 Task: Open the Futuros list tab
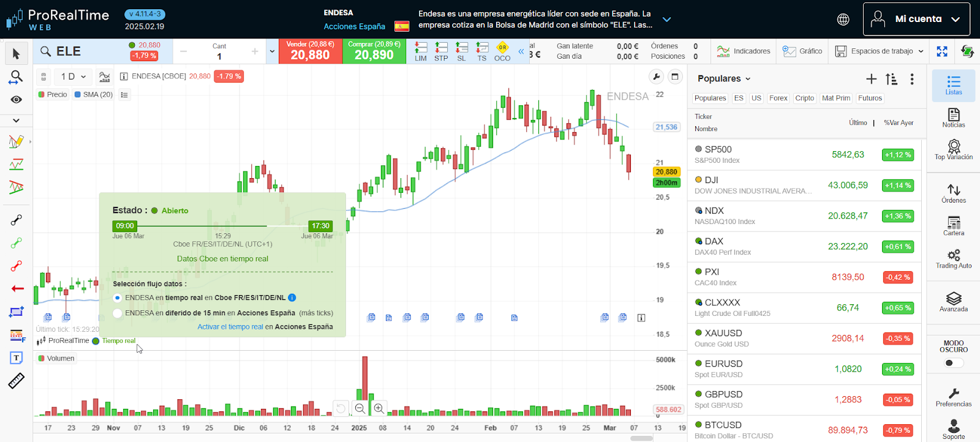point(870,98)
